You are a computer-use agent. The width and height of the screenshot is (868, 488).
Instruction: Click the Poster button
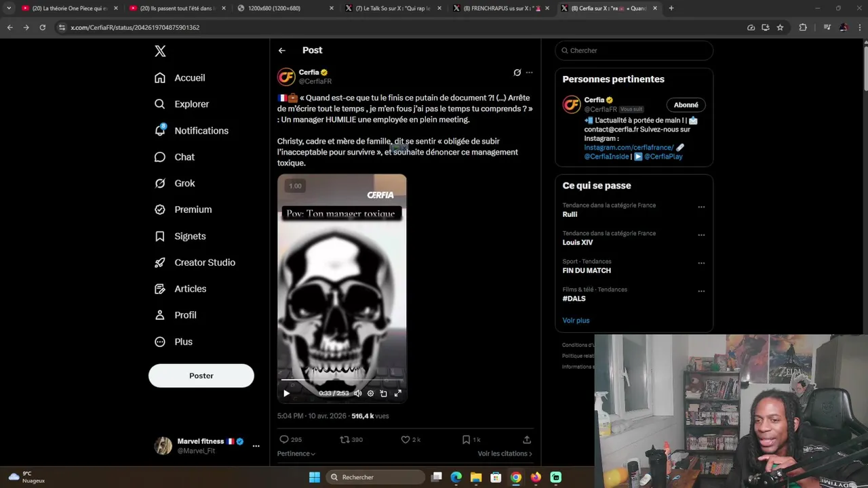click(201, 375)
